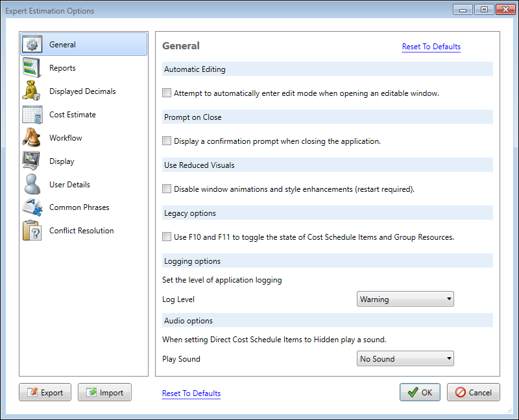Image resolution: width=519 pixels, height=420 pixels.
Task: Click the top Reset To Defaults link
Action: point(431,47)
